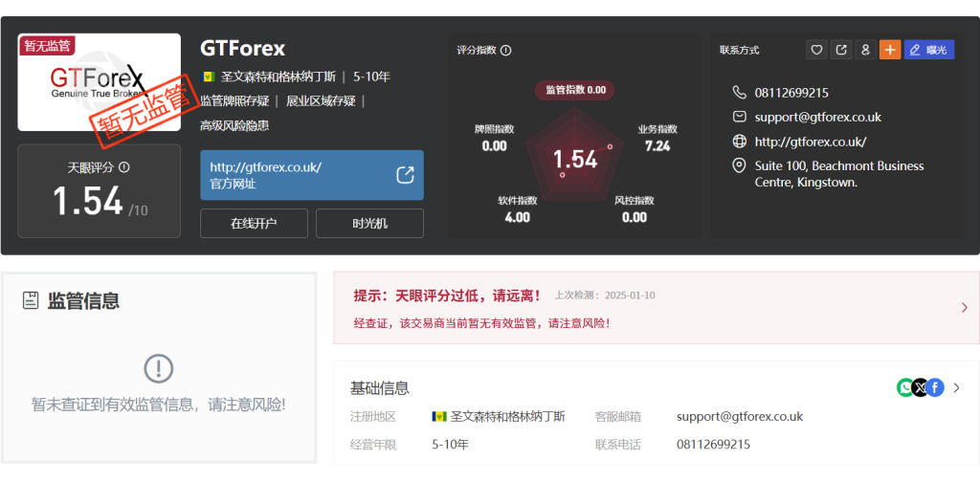Click the Facebook icon
Image resolution: width=980 pixels, height=482 pixels.
tap(935, 387)
